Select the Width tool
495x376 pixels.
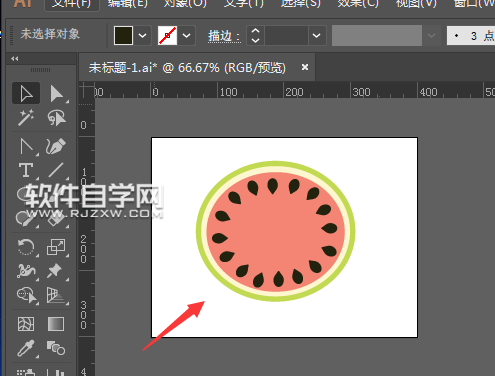26,271
